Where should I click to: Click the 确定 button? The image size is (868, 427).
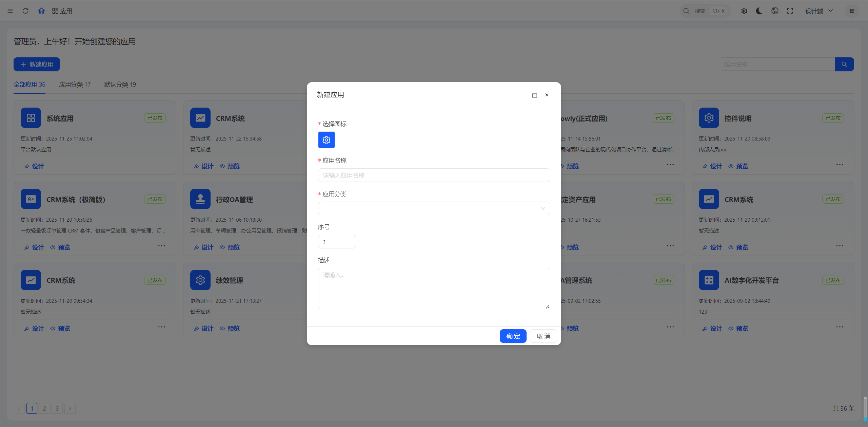click(x=513, y=336)
